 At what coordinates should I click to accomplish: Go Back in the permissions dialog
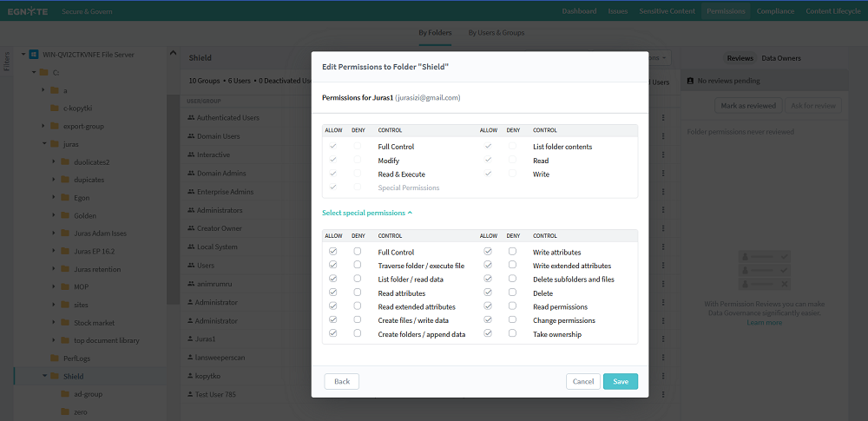pyautogui.click(x=341, y=382)
